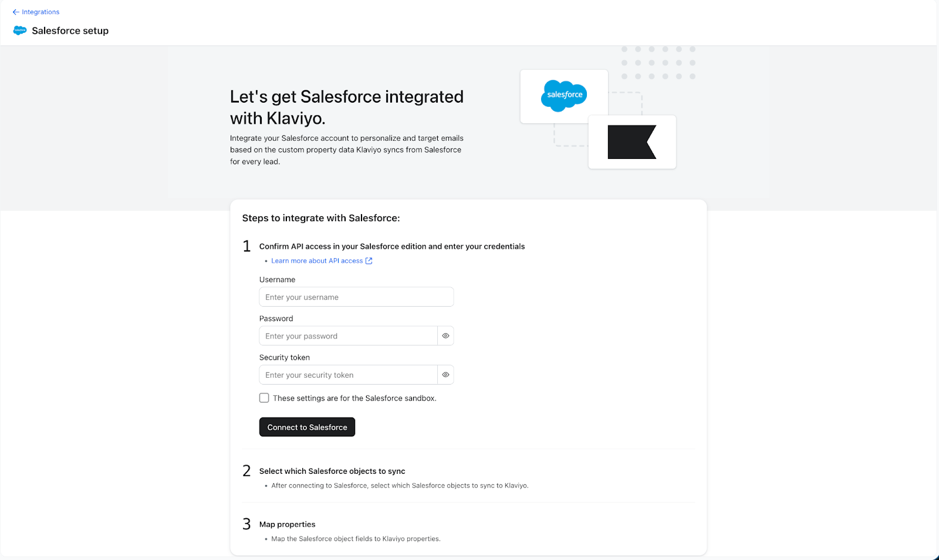Reveal security token with eye icon
The image size is (939, 560).
(445, 375)
